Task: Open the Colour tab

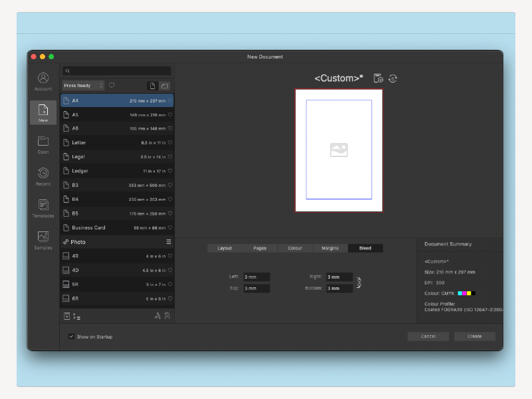Action: 295,247
